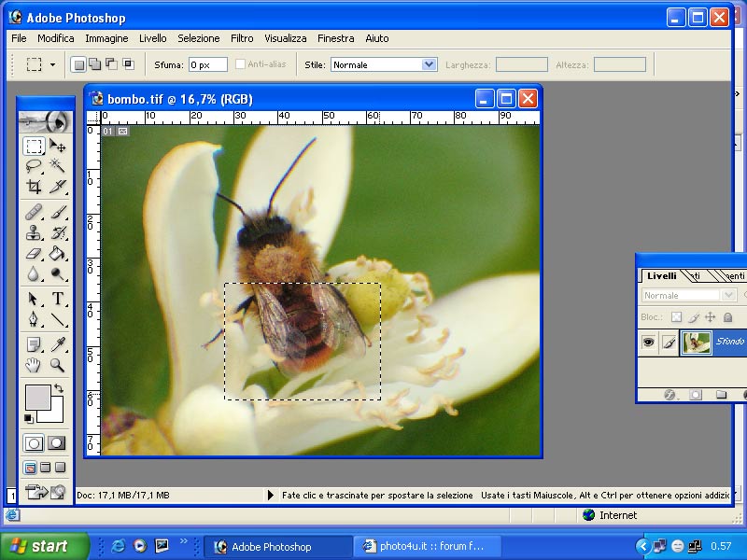Select the Magic Wand tool
This screenshot has width=747, height=560.
[58, 166]
